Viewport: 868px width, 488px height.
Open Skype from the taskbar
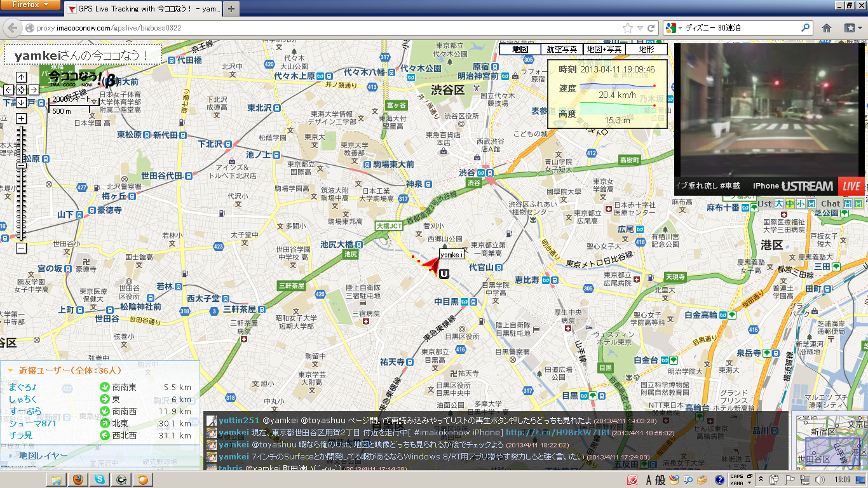pyautogui.click(x=99, y=480)
